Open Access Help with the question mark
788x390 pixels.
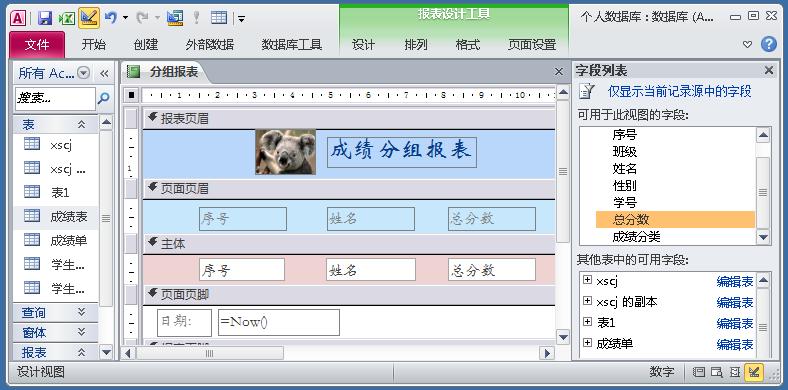point(769,44)
